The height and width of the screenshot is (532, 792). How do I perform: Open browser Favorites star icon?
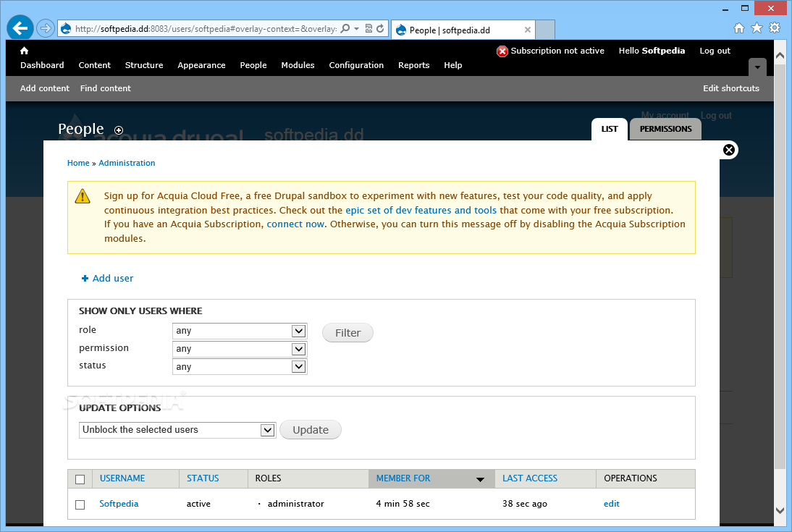pyautogui.click(x=757, y=28)
